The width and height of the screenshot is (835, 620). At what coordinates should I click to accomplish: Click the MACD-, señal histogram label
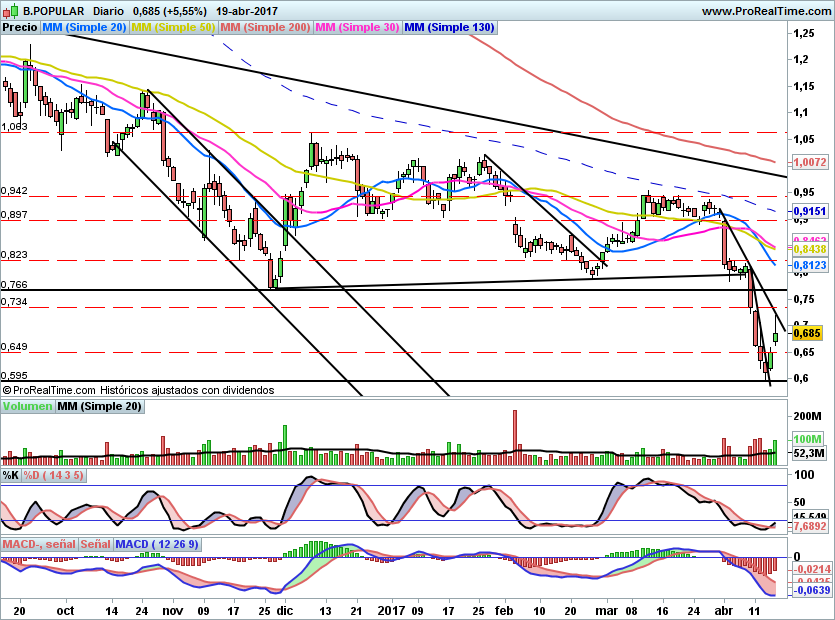coord(40,544)
